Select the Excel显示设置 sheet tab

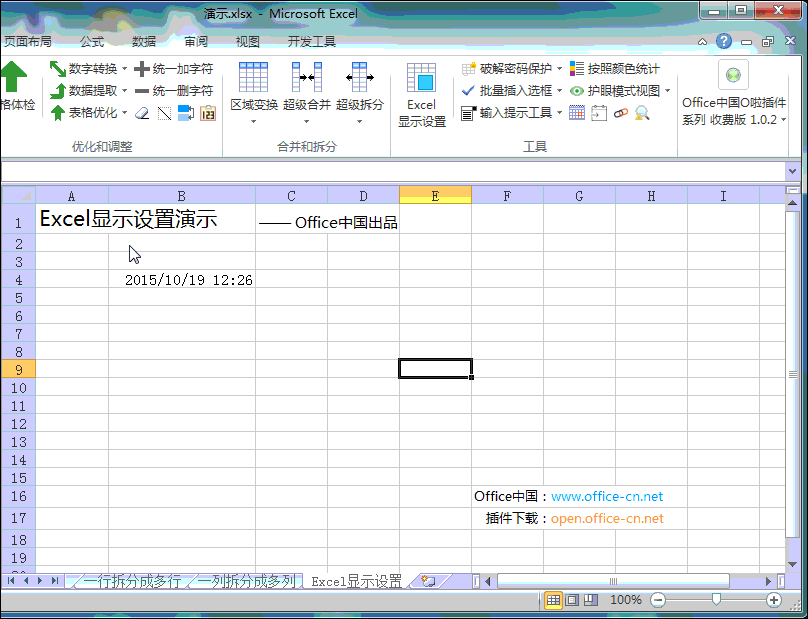pos(357,581)
